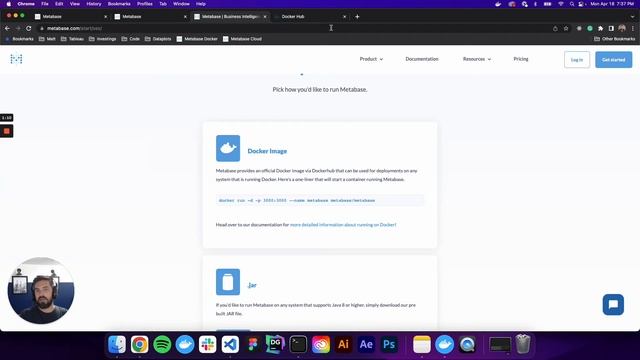
Task: Open Adobe Photoshop from the dock
Action: (389, 344)
